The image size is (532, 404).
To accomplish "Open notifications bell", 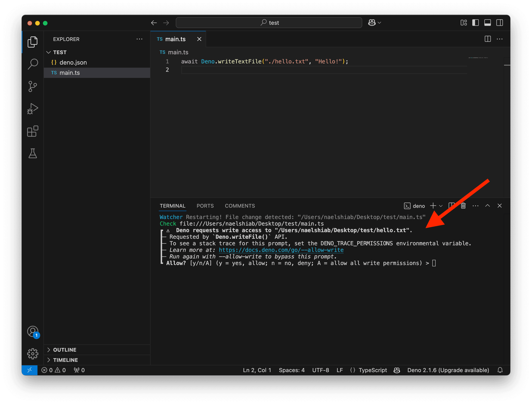I will pyautogui.click(x=500, y=370).
